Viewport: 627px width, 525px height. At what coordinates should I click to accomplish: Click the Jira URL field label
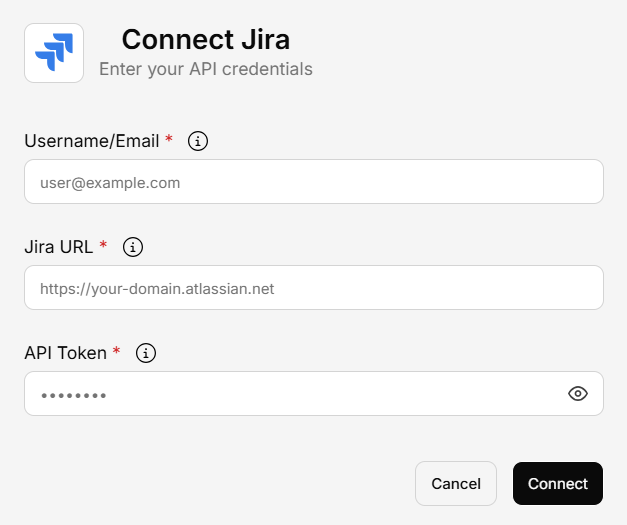point(59,247)
